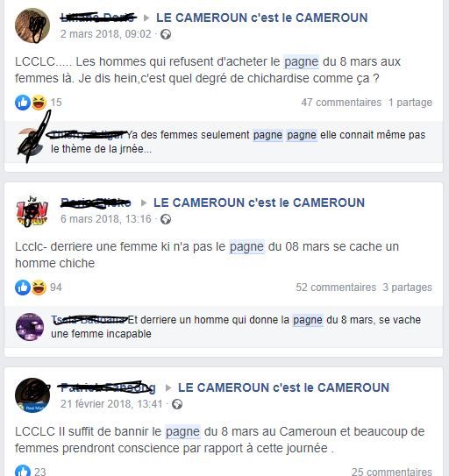The width and height of the screenshot is (449, 476).
Task: Click the globe icon beside 21 février 2018
Action: pos(177,404)
